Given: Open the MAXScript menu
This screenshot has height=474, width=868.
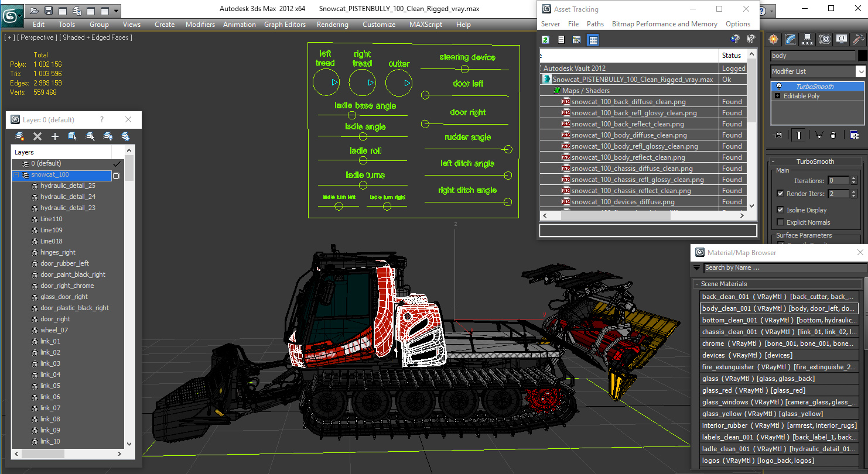Looking at the screenshot, I should [x=426, y=25].
